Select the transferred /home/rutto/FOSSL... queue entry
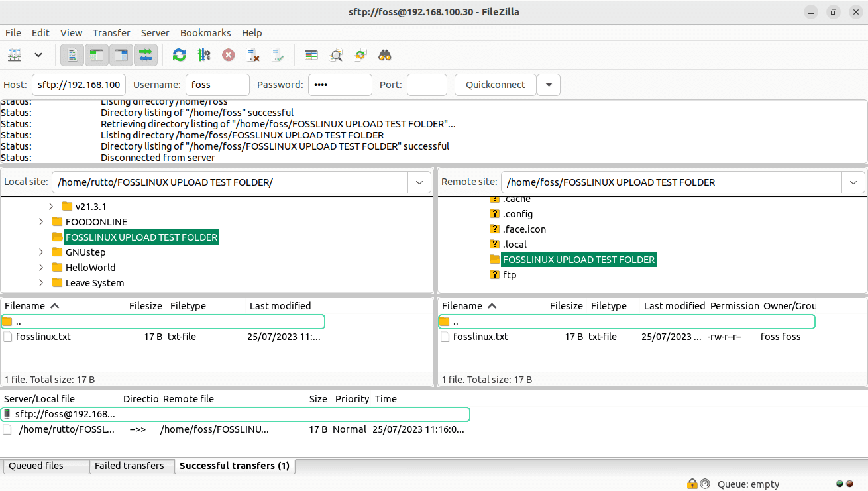Image resolution: width=868 pixels, height=491 pixels. (x=235, y=429)
